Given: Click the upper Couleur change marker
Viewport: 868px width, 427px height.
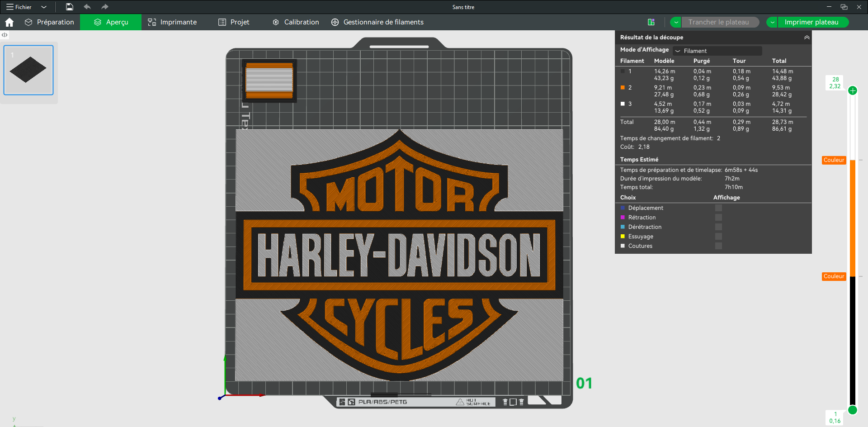Looking at the screenshot, I should click(x=834, y=160).
